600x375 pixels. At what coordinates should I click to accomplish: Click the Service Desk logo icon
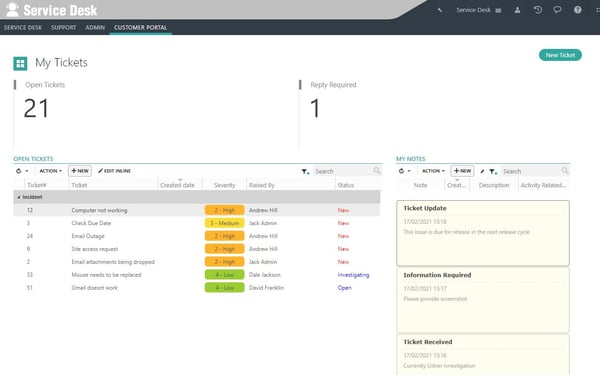click(x=12, y=10)
